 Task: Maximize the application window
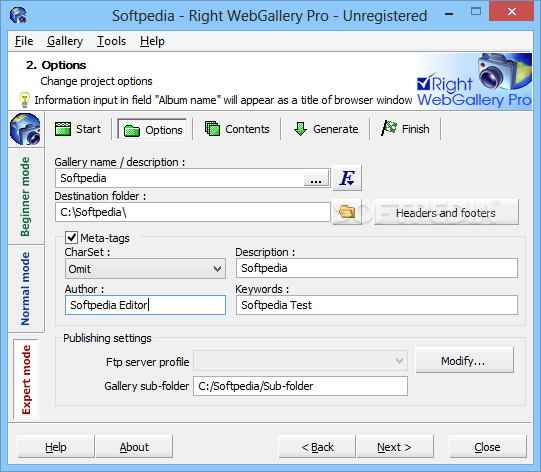coord(476,12)
